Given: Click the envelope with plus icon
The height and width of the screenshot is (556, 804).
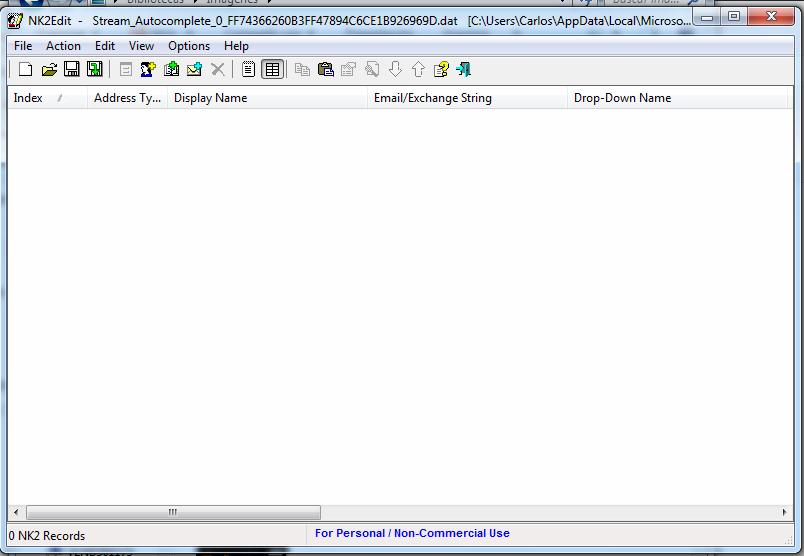Looking at the screenshot, I should (x=194, y=69).
